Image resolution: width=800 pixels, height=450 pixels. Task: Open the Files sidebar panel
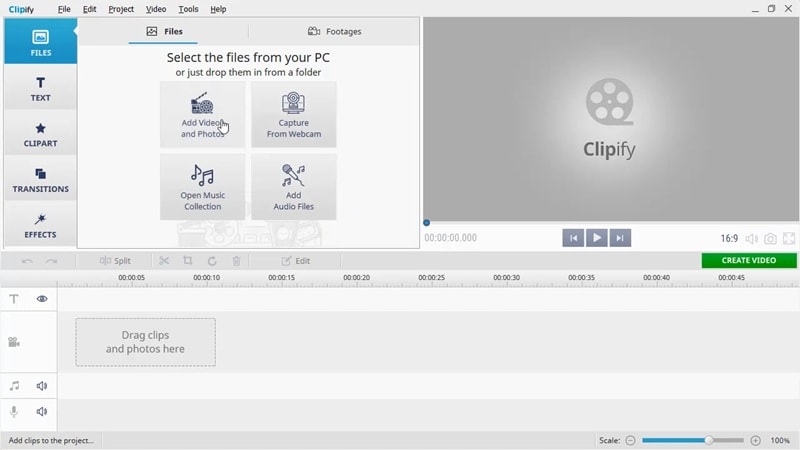(40, 41)
